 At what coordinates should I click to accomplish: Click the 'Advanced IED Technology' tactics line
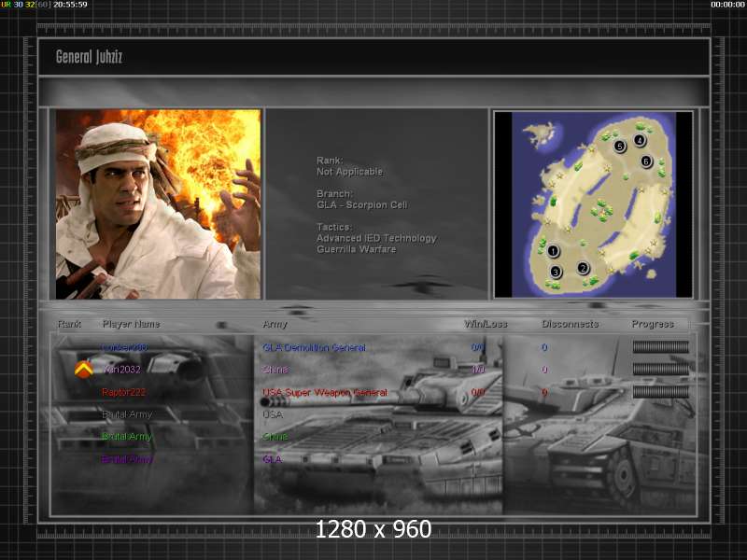point(376,238)
